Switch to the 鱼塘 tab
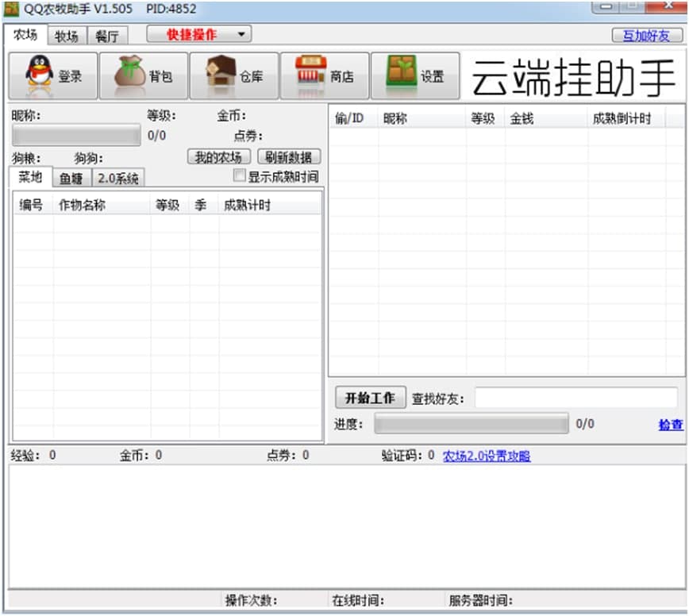Image resolution: width=689 pixels, height=616 pixels. [x=70, y=178]
